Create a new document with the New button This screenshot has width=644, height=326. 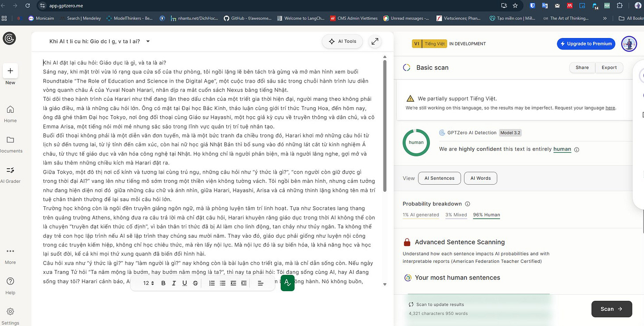click(10, 74)
